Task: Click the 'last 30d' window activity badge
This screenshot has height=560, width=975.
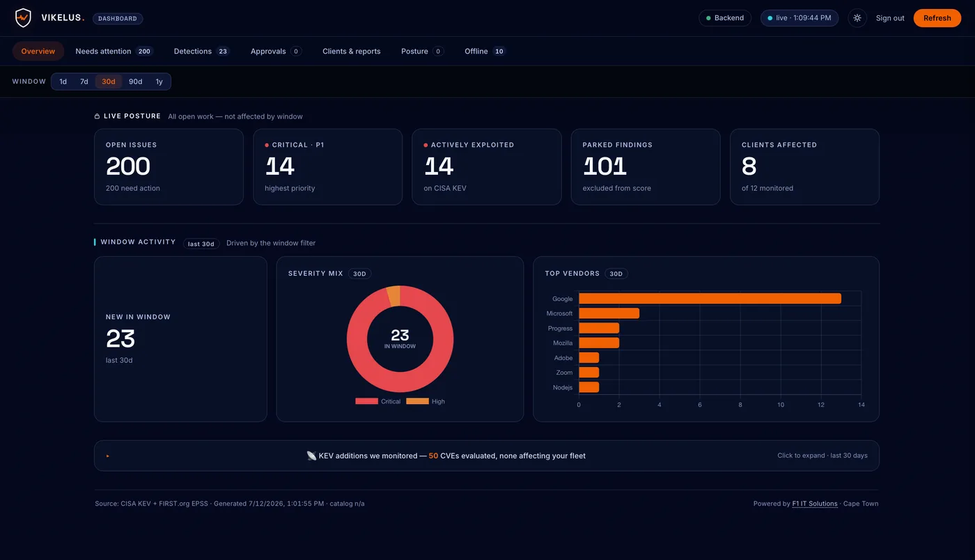Action: coord(201,244)
